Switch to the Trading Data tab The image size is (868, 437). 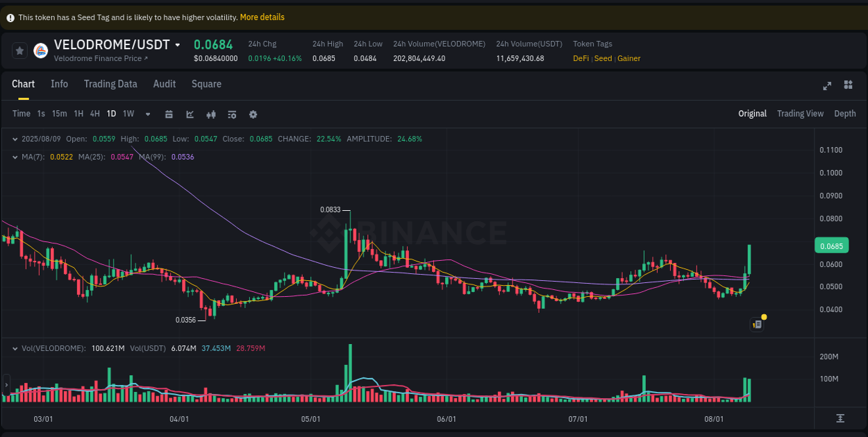click(x=110, y=84)
